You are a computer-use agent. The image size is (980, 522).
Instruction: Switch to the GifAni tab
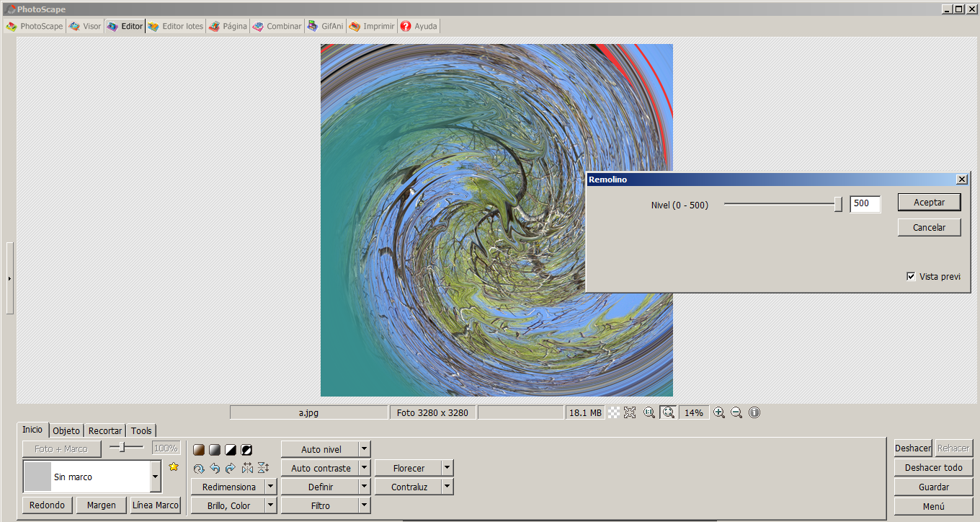point(325,26)
